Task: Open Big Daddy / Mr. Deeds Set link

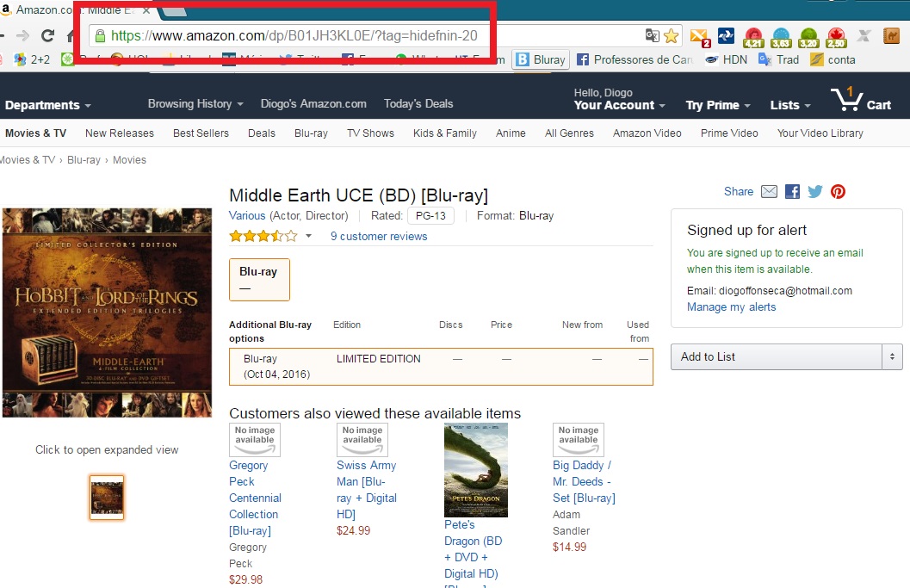Action: coord(584,482)
